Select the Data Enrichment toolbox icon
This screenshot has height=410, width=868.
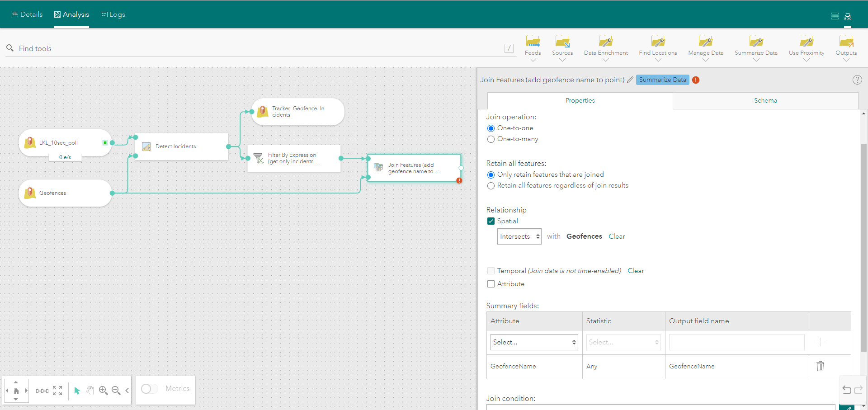[605, 43]
